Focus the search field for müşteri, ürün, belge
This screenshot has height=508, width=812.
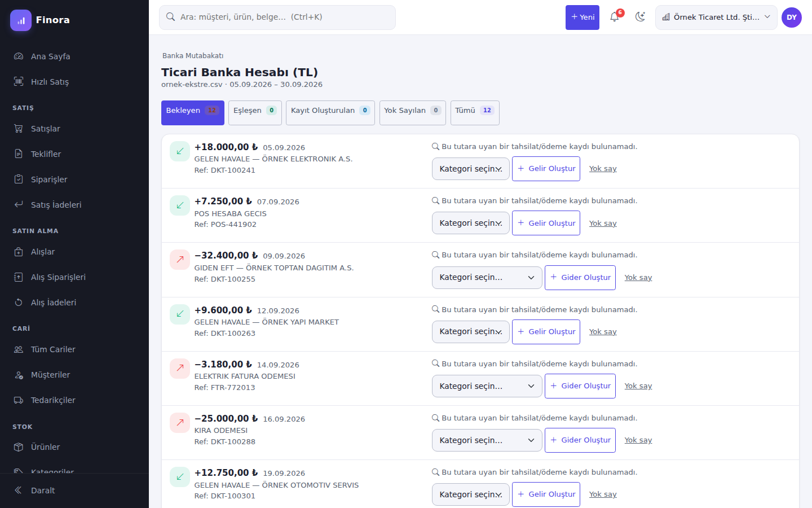[x=277, y=17]
